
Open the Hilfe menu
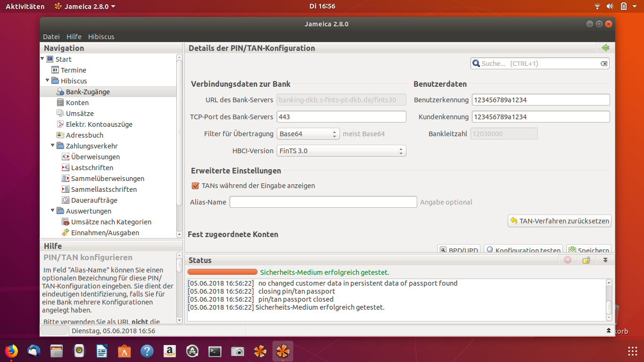[x=74, y=37]
